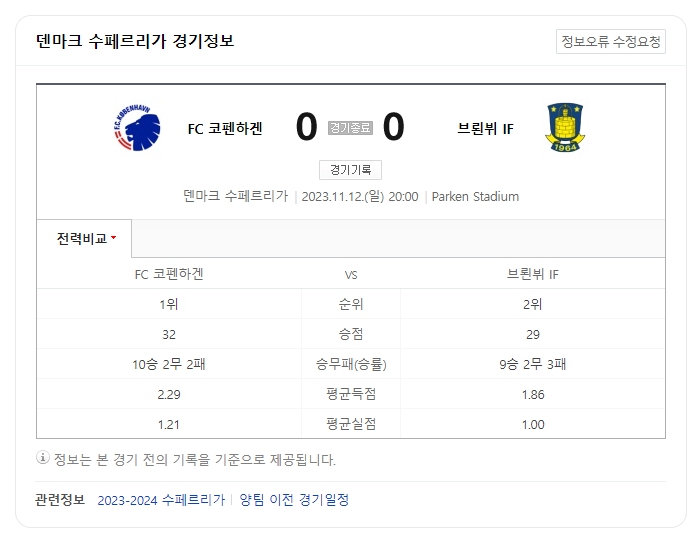
Task: Click the bold FC 코펜하겐 name beside crest
Action: [225, 128]
